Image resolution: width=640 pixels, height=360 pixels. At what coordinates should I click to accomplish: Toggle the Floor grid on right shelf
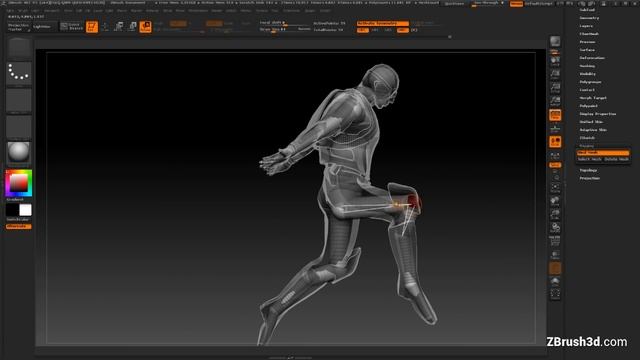point(555,129)
